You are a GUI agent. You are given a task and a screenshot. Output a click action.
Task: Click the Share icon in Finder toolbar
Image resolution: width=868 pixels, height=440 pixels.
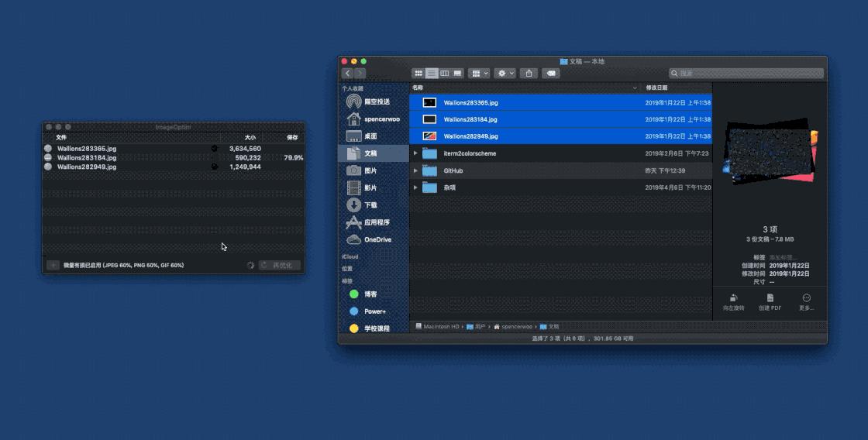click(529, 73)
